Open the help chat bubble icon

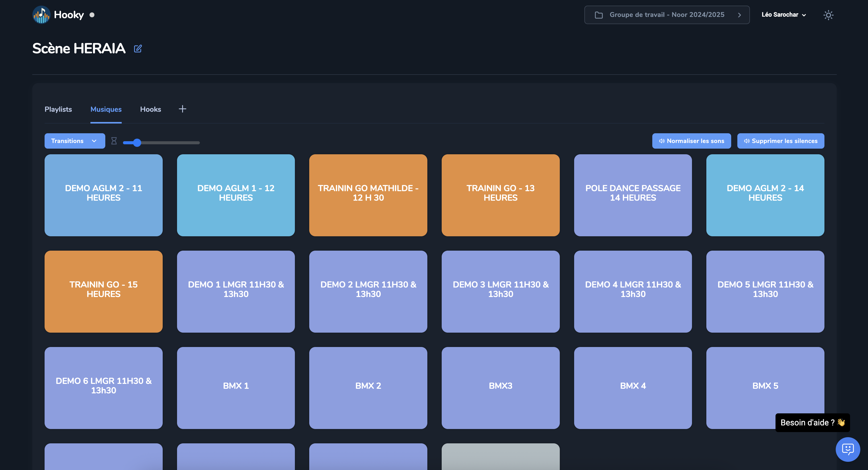point(848,449)
